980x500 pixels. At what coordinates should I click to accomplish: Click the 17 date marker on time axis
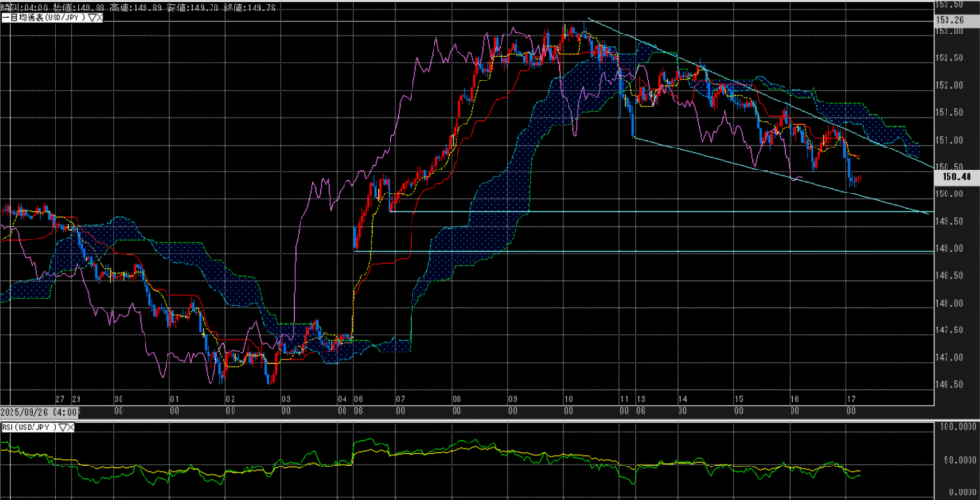point(850,398)
